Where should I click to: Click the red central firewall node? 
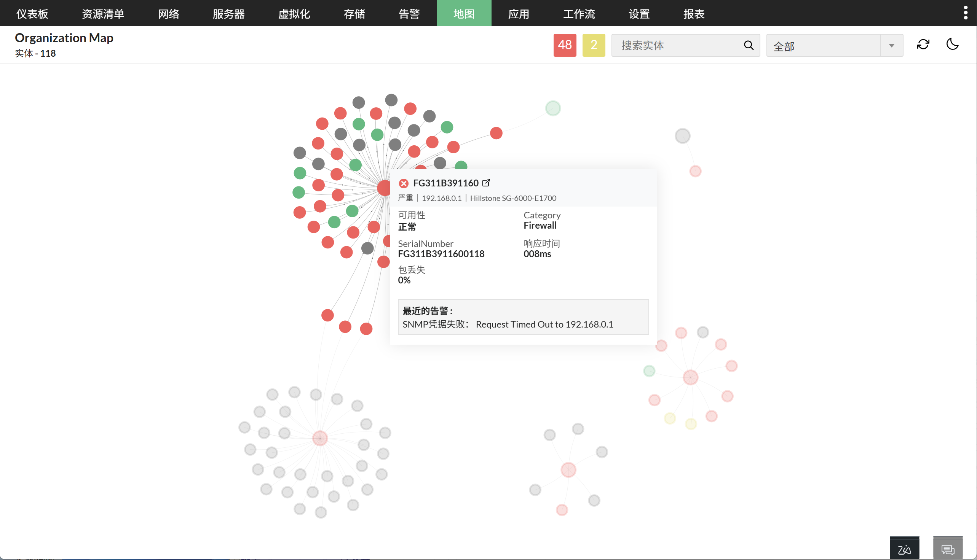tap(384, 188)
